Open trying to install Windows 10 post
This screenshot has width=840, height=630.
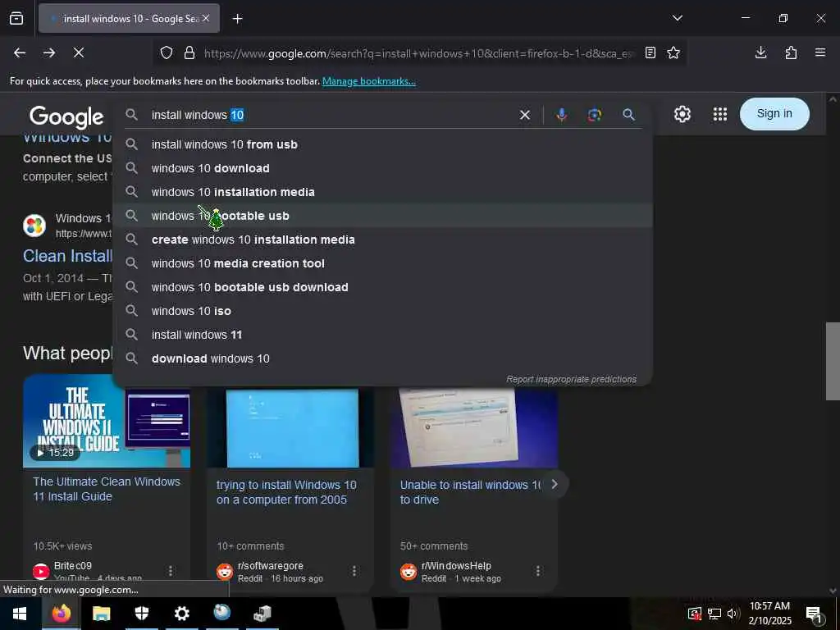coord(286,492)
